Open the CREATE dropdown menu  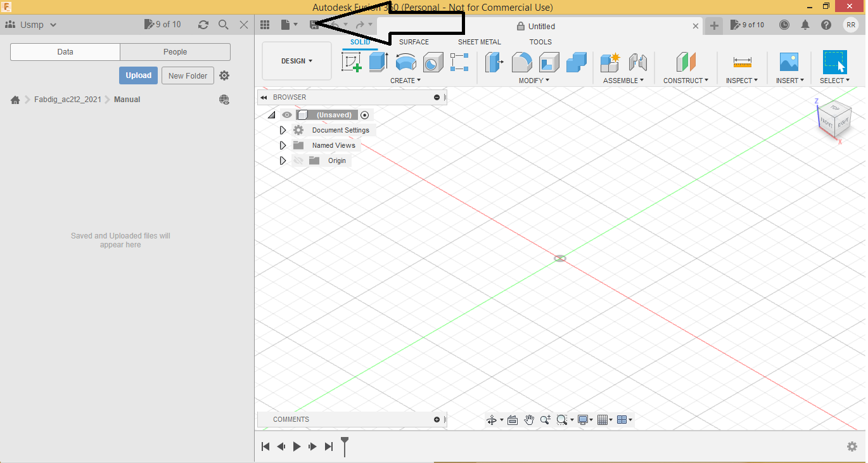click(x=405, y=81)
